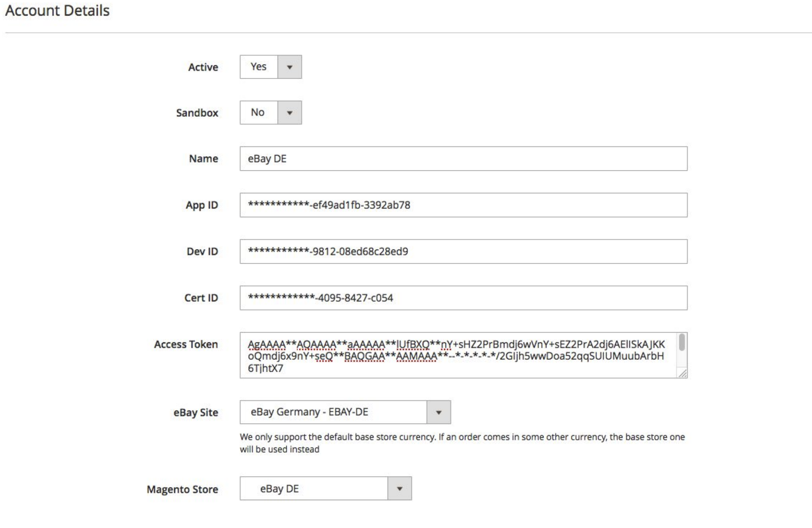Click the Access Token textarea scrollbar thumb
812x528 pixels.
[x=682, y=342]
